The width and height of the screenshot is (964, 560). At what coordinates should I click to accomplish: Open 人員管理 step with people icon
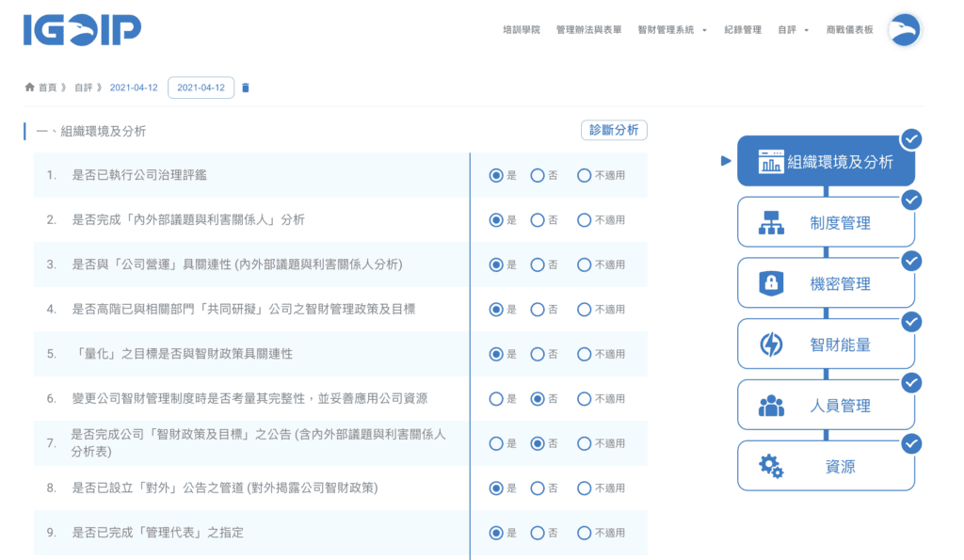[x=826, y=407]
